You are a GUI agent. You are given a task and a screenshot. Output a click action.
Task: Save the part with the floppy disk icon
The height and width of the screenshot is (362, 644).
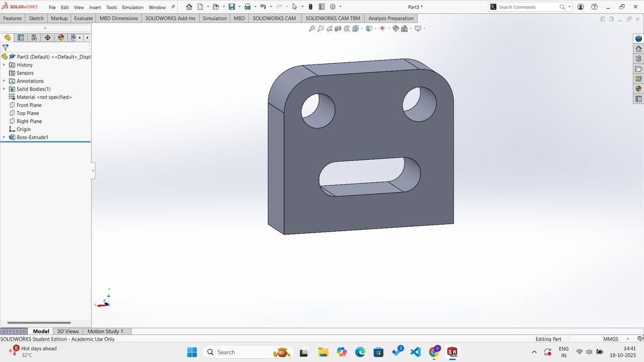pos(231,7)
